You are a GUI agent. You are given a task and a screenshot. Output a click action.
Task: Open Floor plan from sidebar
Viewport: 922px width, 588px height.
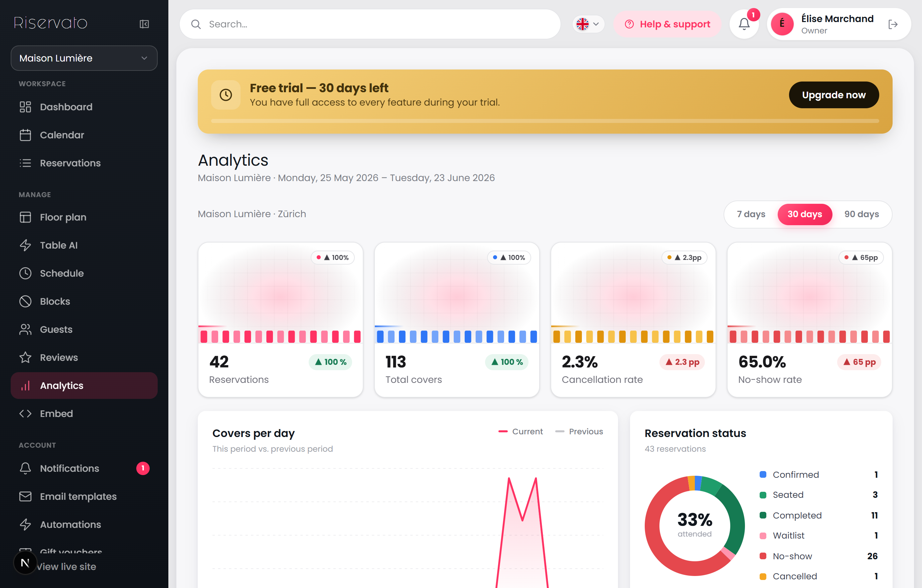pyautogui.click(x=84, y=217)
